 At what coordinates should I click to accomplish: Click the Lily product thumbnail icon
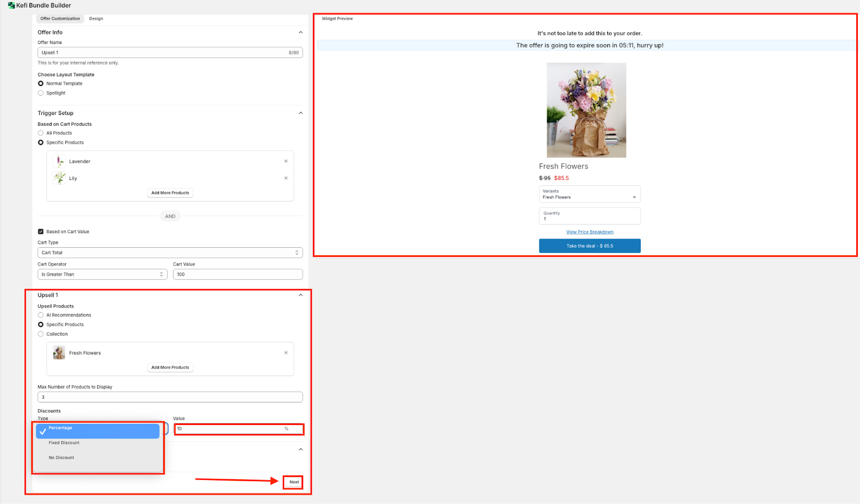59,178
